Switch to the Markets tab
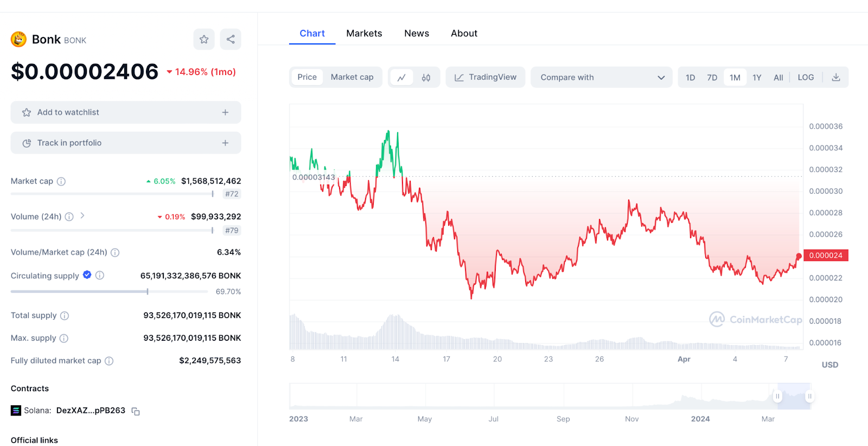The height and width of the screenshot is (446, 868). (364, 33)
